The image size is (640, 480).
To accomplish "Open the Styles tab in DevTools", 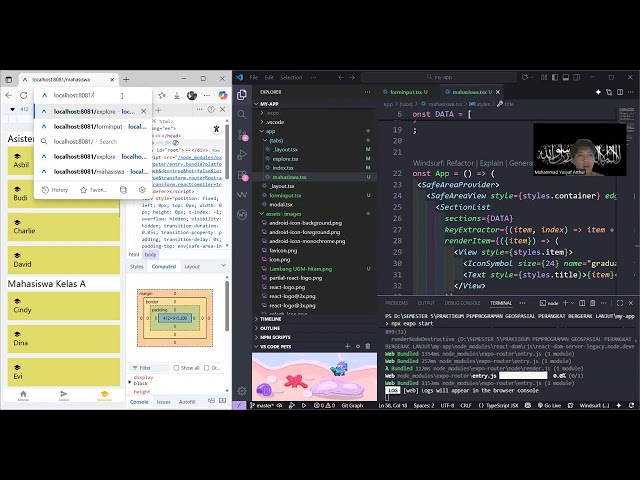I will point(136,267).
